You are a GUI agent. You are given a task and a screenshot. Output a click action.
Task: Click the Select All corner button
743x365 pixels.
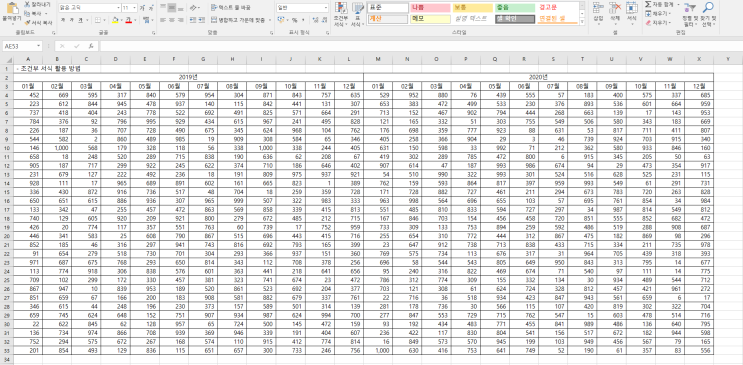coord(7,59)
